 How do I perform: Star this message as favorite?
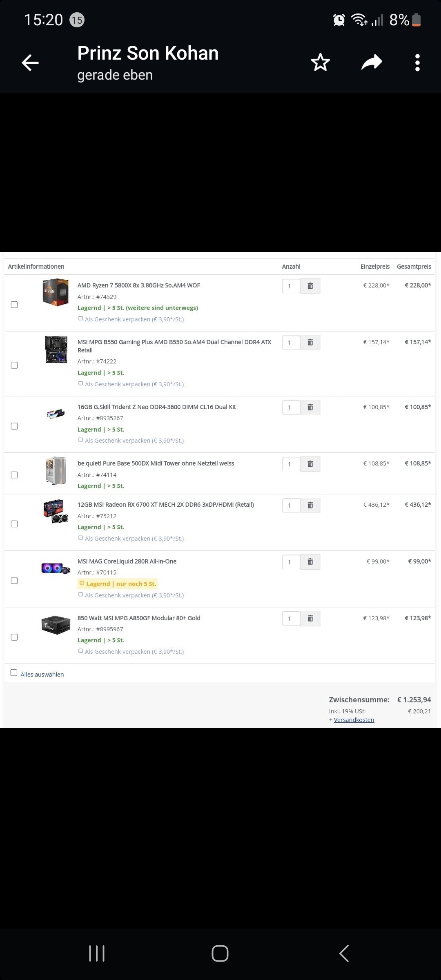point(320,62)
